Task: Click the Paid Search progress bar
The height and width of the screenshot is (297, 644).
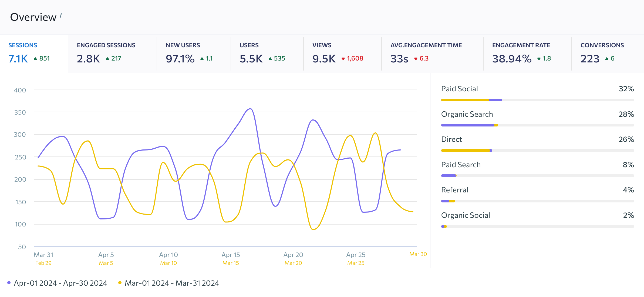Action: pyautogui.click(x=538, y=176)
